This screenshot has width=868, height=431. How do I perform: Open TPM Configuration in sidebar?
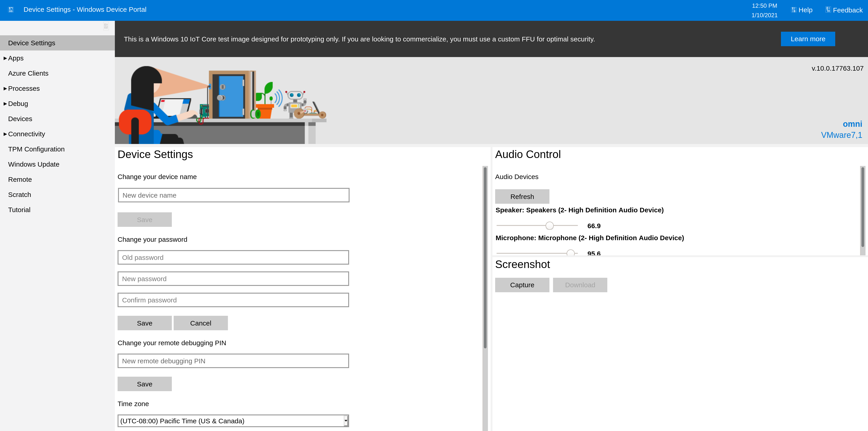coord(36,149)
